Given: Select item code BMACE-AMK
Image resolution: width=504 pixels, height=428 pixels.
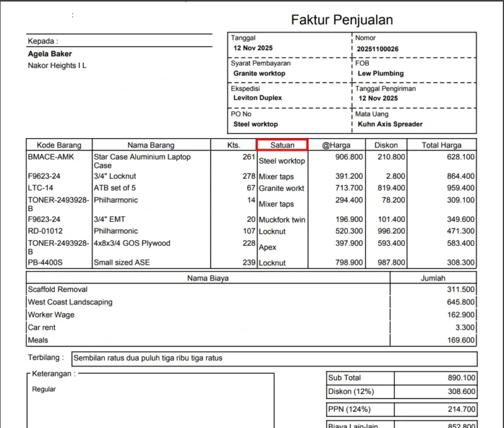Looking at the screenshot, I should 51,157.
